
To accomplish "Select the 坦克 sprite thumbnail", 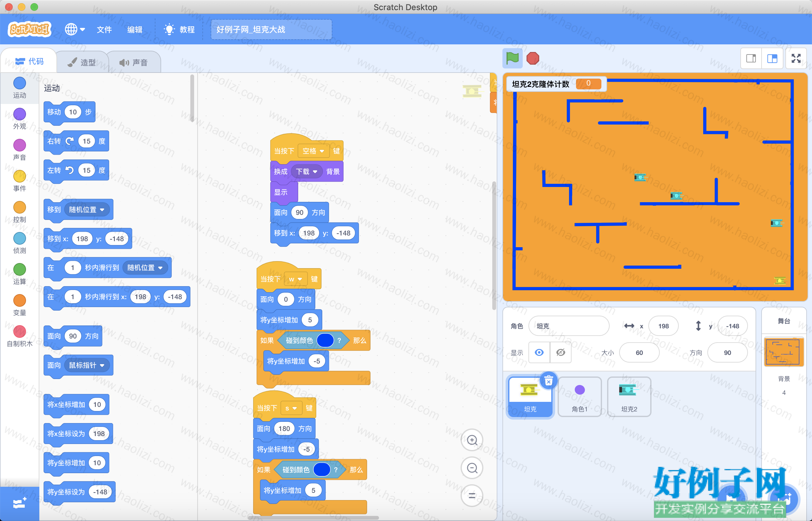I will 530,397.
